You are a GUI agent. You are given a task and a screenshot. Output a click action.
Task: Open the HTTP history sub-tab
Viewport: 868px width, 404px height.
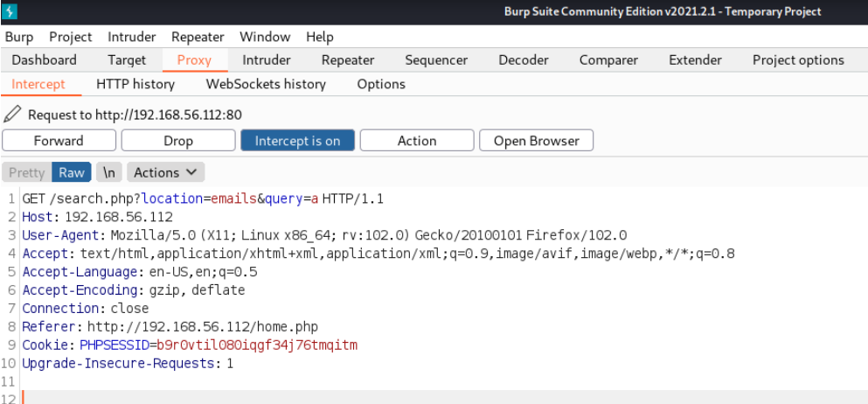[135, 84]
